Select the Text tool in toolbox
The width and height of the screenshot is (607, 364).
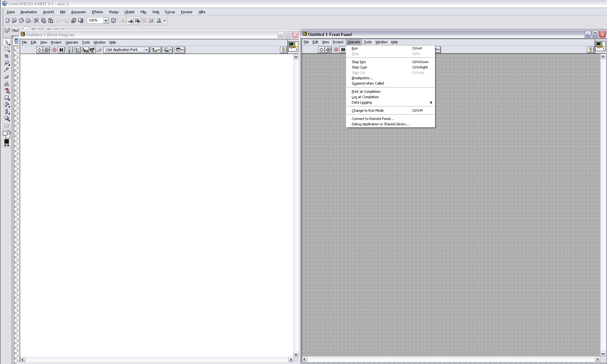(7, 84)
